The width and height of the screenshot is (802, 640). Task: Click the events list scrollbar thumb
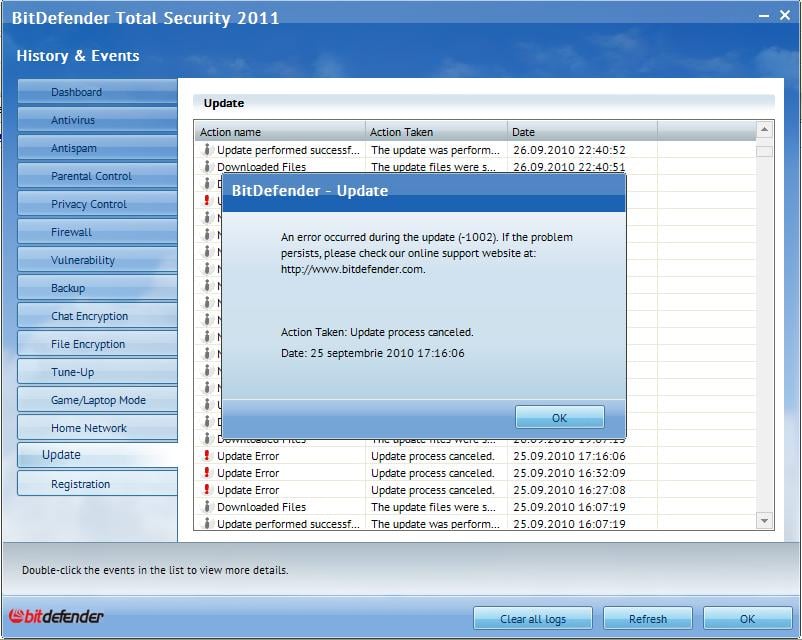pyautogui.click(x=764, y=151)
